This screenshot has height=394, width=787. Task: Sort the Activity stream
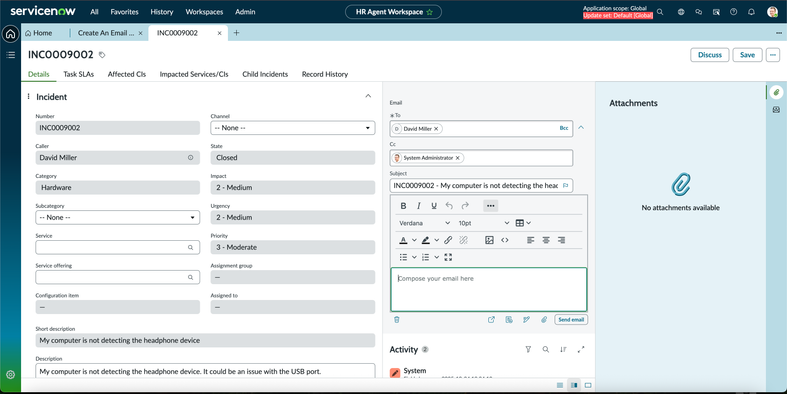coord(563,349)
